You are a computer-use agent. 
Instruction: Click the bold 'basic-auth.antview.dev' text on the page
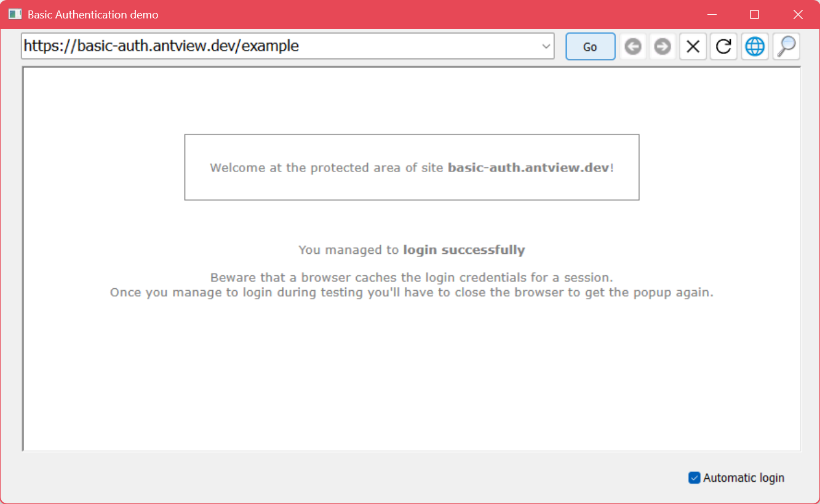(x=528, y=168)
